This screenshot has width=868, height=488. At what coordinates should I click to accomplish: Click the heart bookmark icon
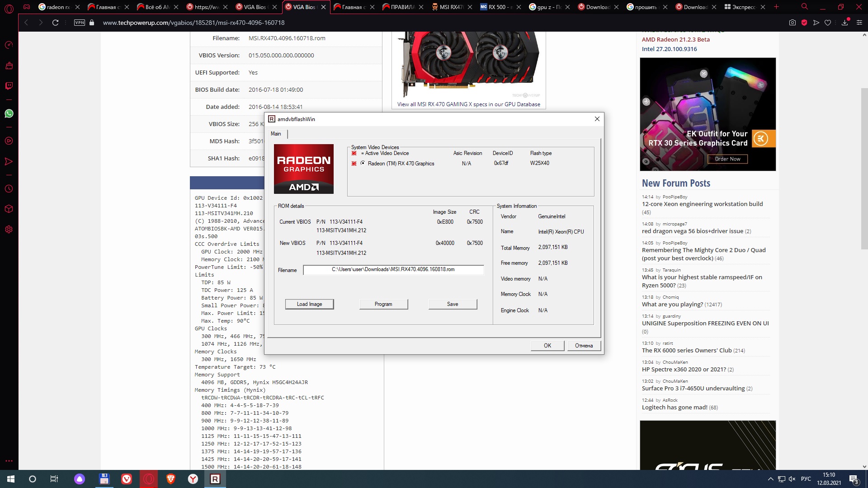pyautogui.click(x=828, y=23)
